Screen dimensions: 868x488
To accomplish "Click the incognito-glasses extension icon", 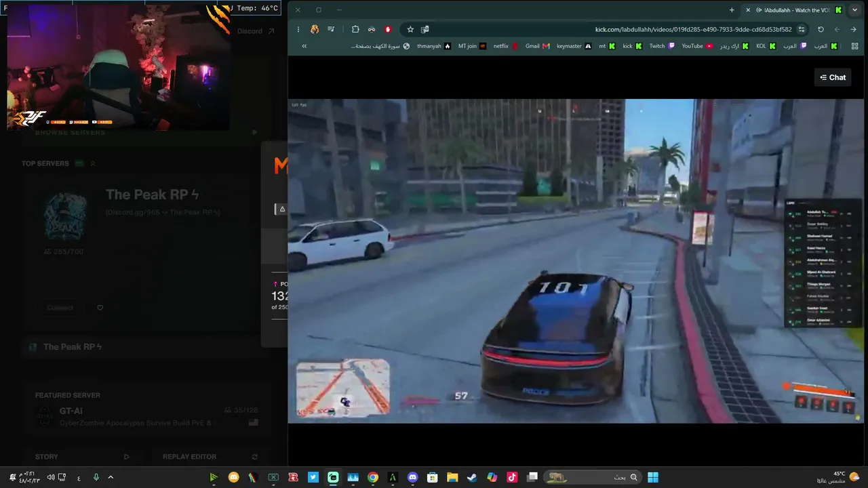I will tap(372, 30).
